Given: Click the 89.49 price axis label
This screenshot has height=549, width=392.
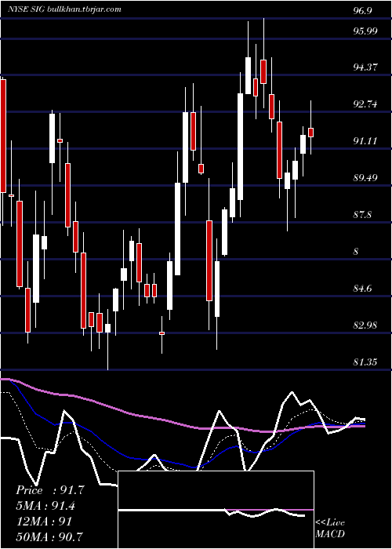Looking at the screenshot, I should [365, 177].
